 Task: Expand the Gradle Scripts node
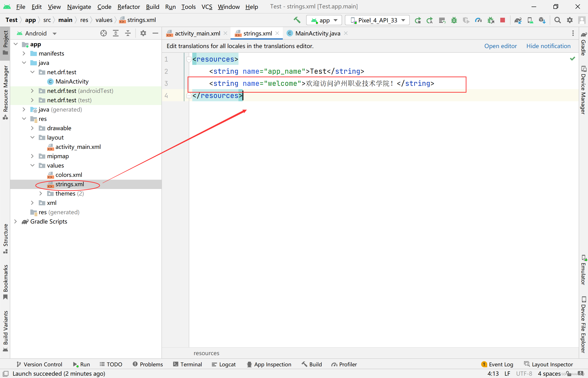15,221
